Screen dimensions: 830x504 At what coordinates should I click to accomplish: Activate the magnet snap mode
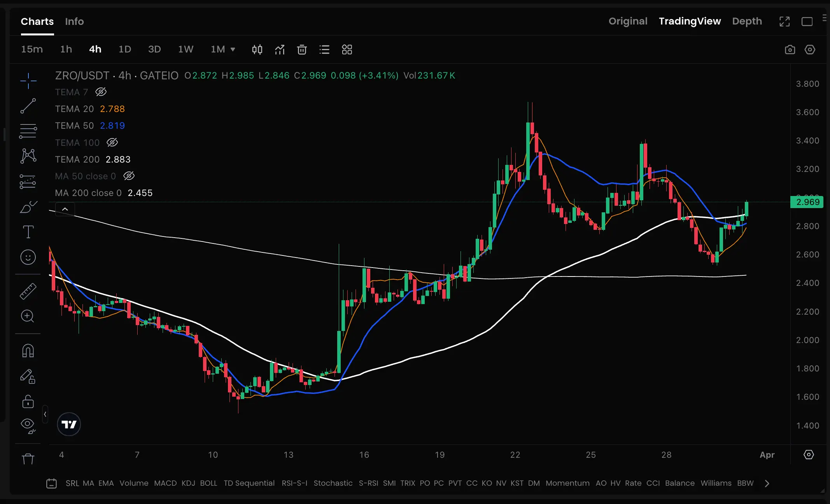[x=28, y=351]
